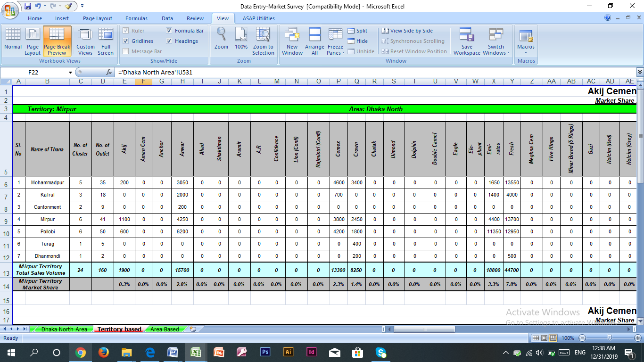
Task: Uncheck the Gridlines checkbox
Action: [126, 41]
